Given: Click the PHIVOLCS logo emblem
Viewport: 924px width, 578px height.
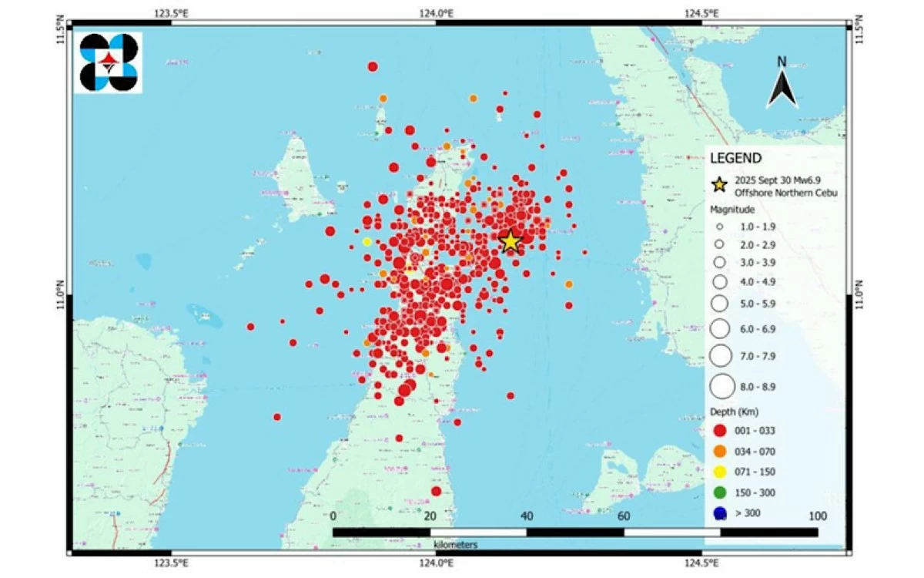Looking at the screenshot, I should [109, 62].
